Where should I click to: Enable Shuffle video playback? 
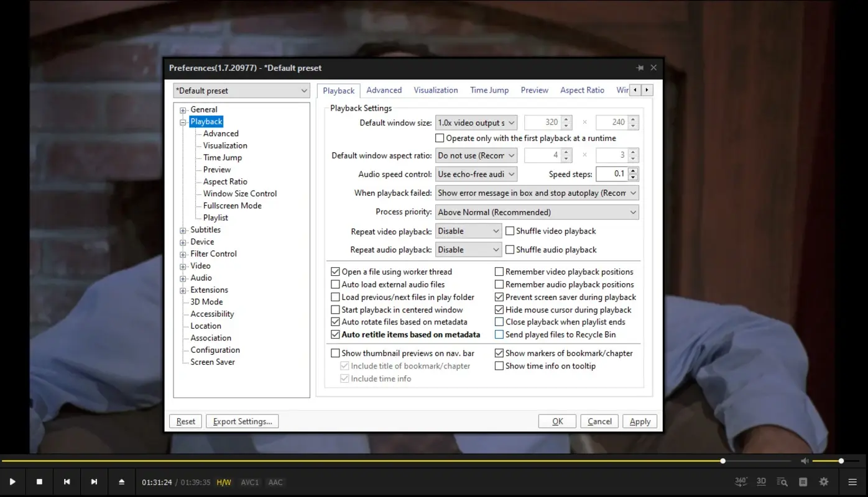(x=510, y=230)
